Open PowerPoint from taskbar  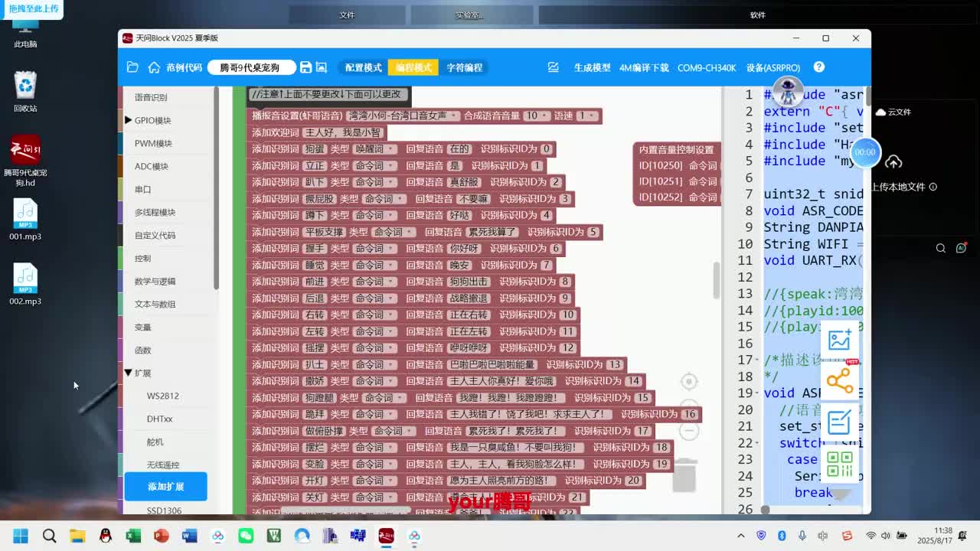(x=162, y=536)
